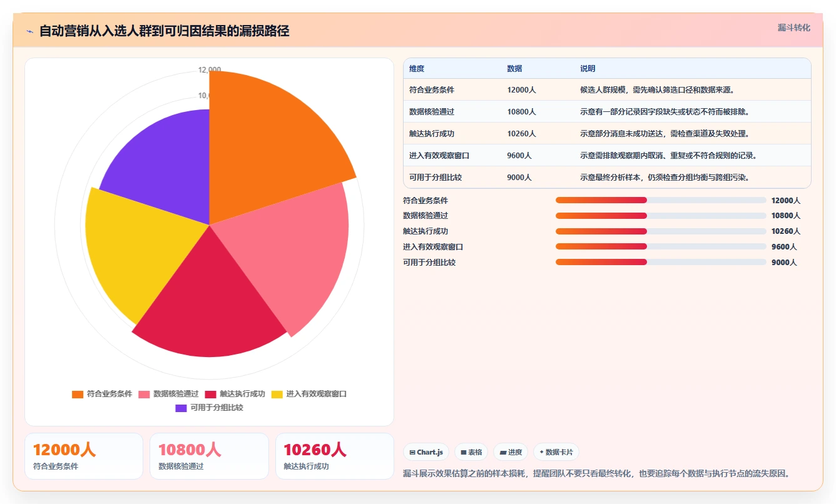Click the progress bar for 数据核验通过
This screenshot has width=836, height=504.
[661, 216]
